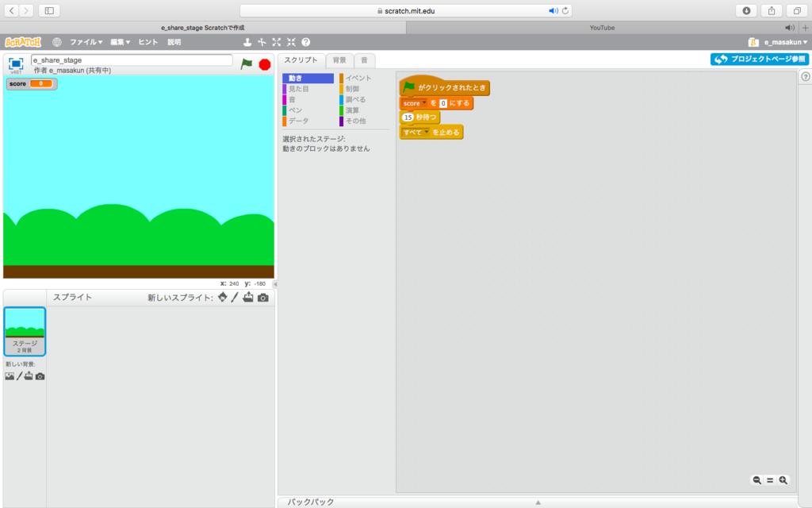The width and height of the screenshot is (812, 508).
Task: Open the 編集 menu
Action: [121, 42]
